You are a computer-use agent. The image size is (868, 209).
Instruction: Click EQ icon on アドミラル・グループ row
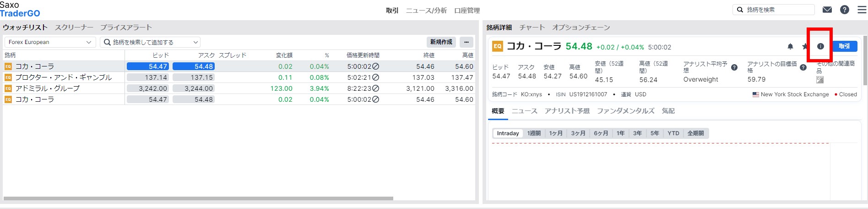pyautogui.click(x=8, y=88)
